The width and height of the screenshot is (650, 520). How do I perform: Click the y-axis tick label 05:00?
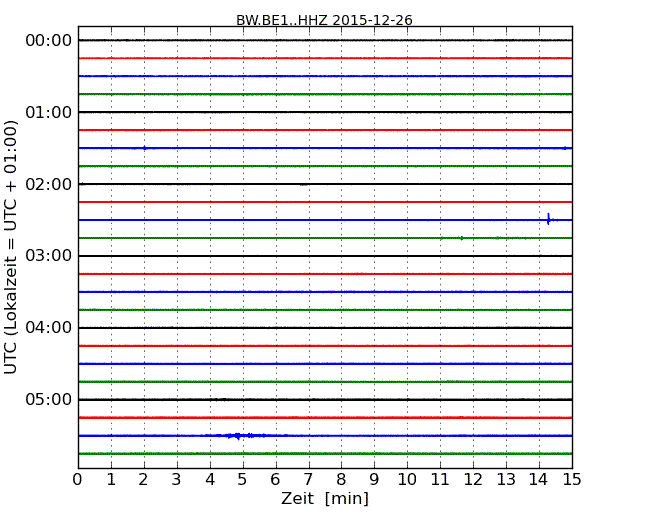coord(49,399)
